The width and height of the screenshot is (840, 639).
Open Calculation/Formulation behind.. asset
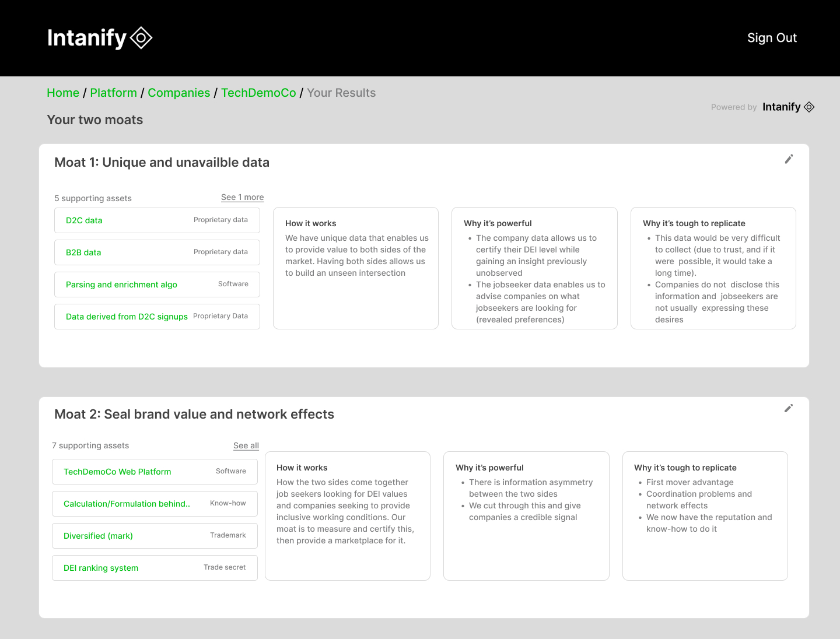(x=155, y=504)
